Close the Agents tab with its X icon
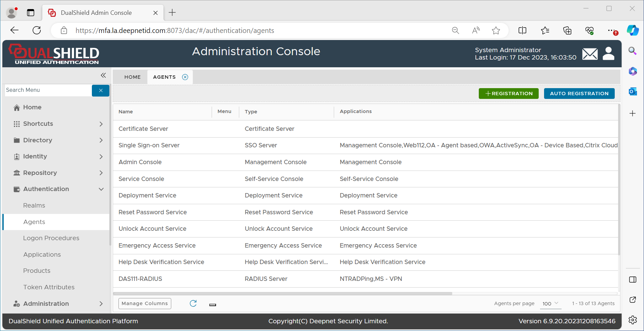This screenshot has height=331, width=644. pyautogui.click(x=185, y=77)
